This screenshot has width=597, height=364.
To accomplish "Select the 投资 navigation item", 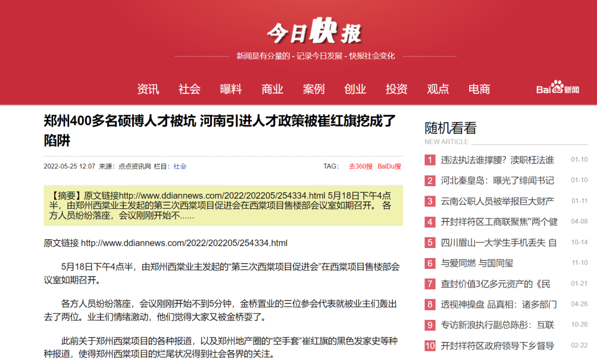I will (x=397, y=89).
